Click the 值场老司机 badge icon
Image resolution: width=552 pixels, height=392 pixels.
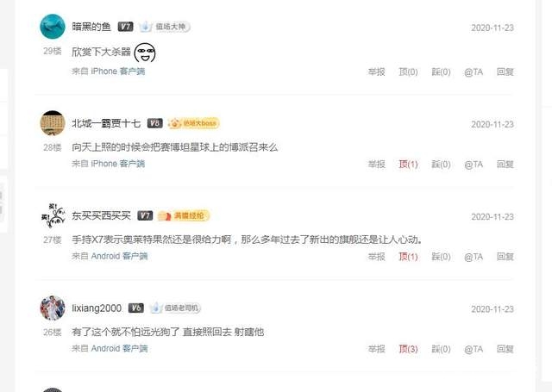[x=175, y=308]
